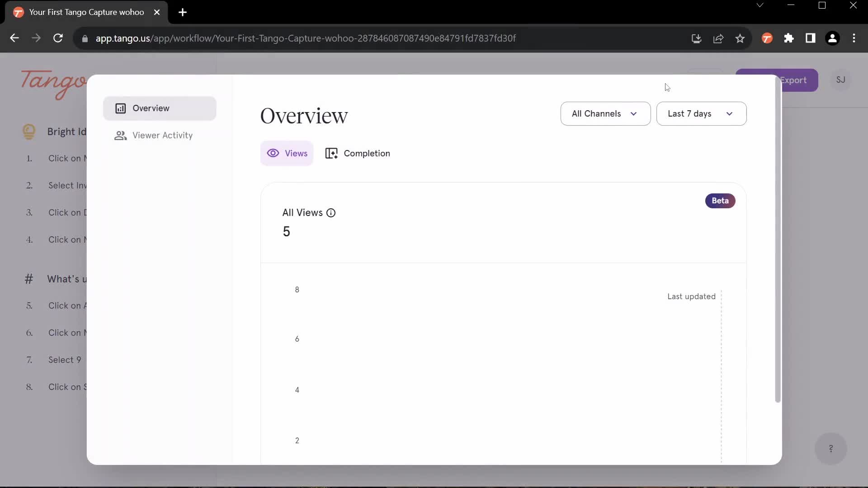Click the modal vertical scrollbar
This screenshot has width=868, height=488.
tap(778, 239)
